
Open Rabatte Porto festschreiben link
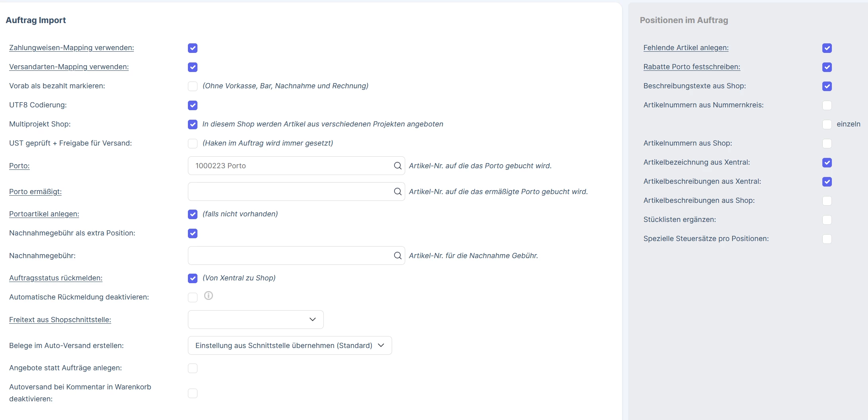pyautogui.click(x=692, y=67)
